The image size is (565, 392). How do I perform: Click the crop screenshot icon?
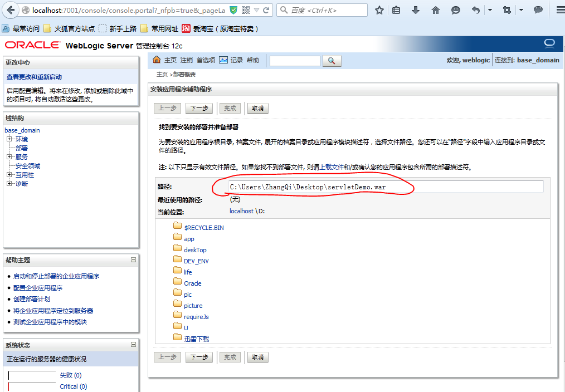point(507,10)
